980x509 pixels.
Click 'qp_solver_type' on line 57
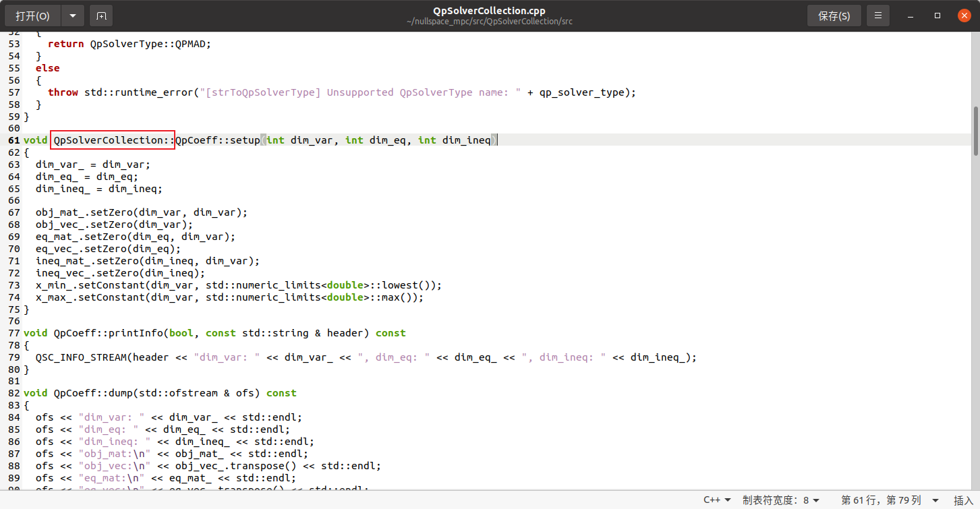pyautogui.click(x=582, y=92)
